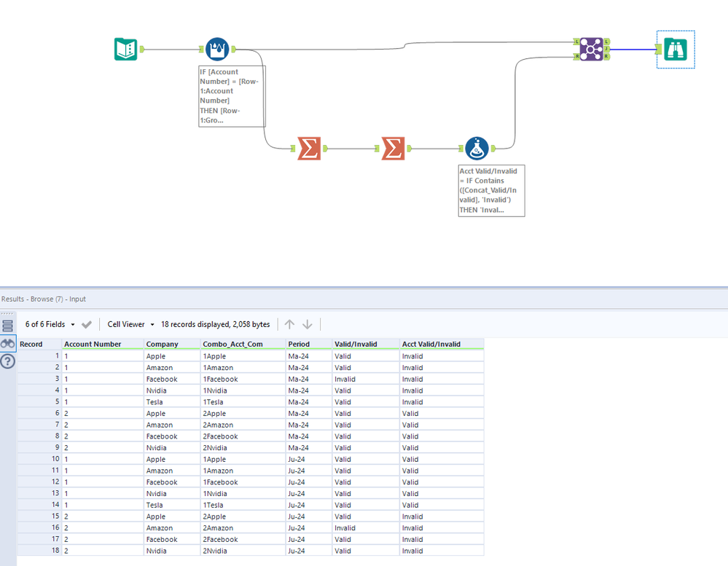This screenshot has height=566, width=728.
Task: Select the Apple Company cell in row 1
Action: coord(172,356)
